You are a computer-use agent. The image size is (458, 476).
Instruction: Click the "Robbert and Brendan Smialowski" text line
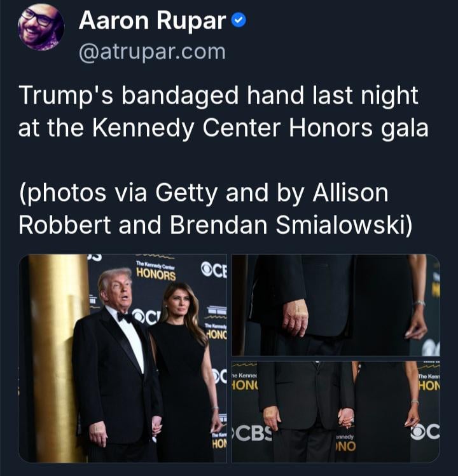tap(215, 226)
